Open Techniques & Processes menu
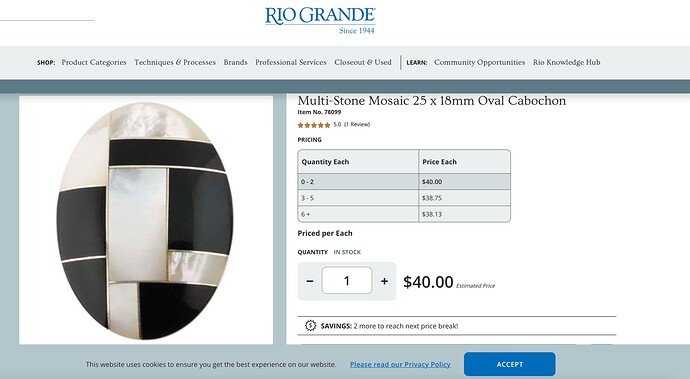 pos(175,62)
